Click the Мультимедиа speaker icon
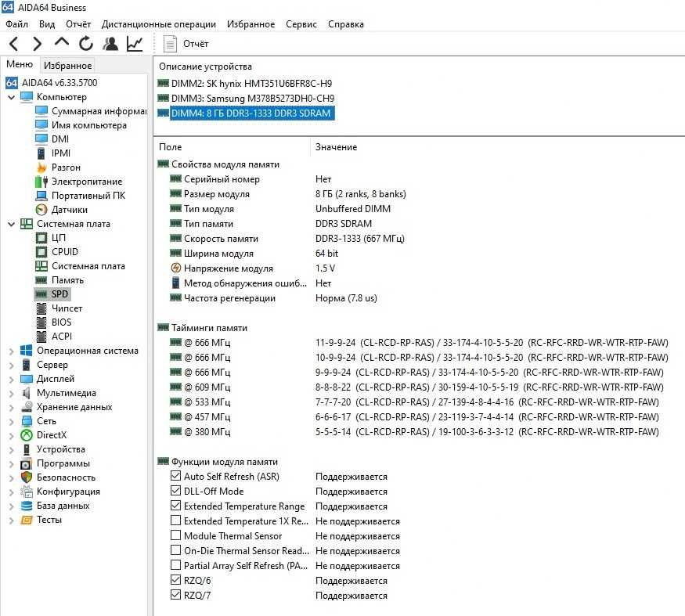Viewport: 685px width, 616px height. point(27,393)
